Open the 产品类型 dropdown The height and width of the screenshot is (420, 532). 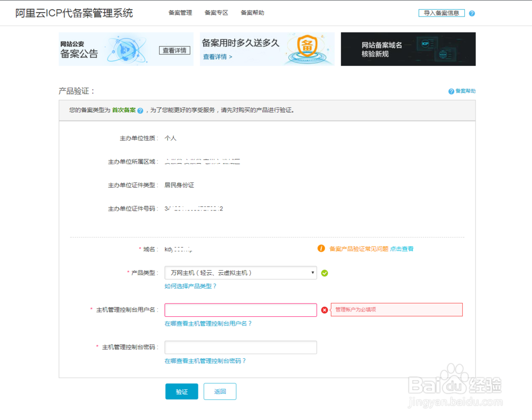click(240, 273)
